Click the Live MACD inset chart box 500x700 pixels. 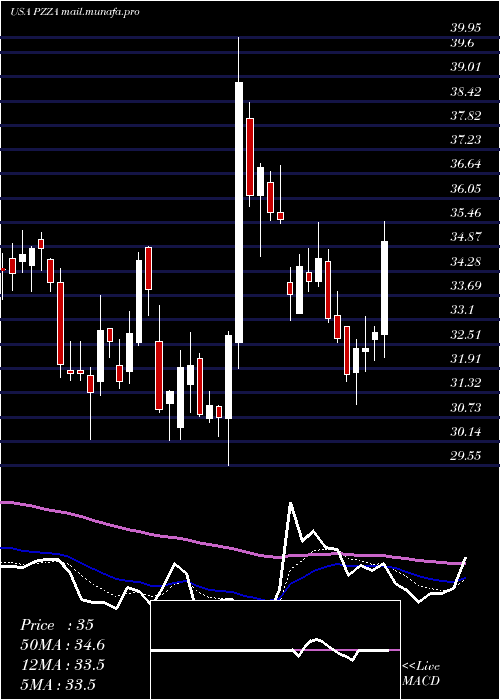(x=275, y=650)
